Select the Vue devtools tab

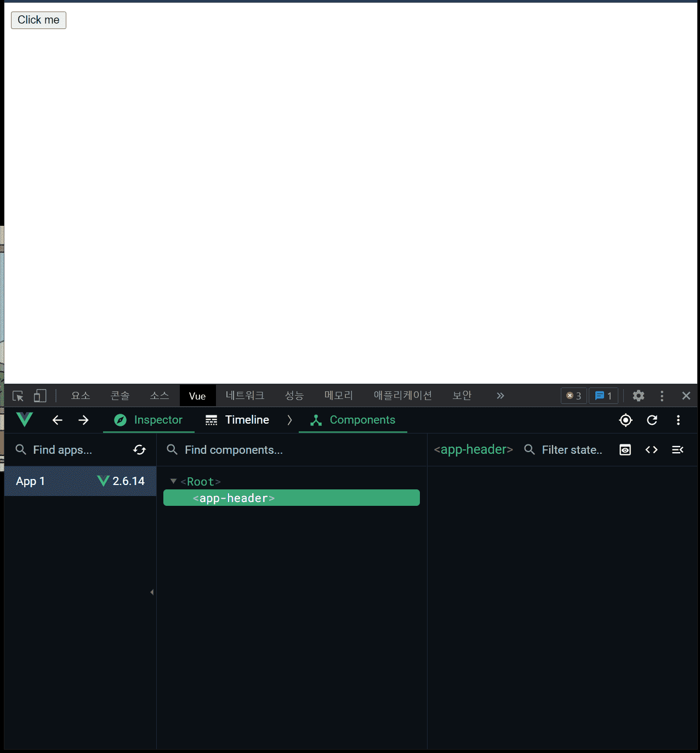coord(197,396)
